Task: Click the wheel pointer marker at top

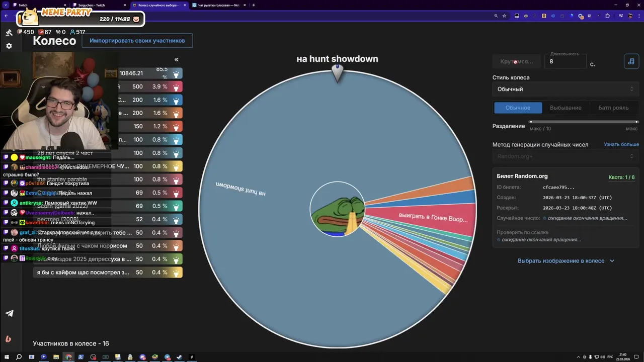Action: pyautogui.click(x=337, y=73)
